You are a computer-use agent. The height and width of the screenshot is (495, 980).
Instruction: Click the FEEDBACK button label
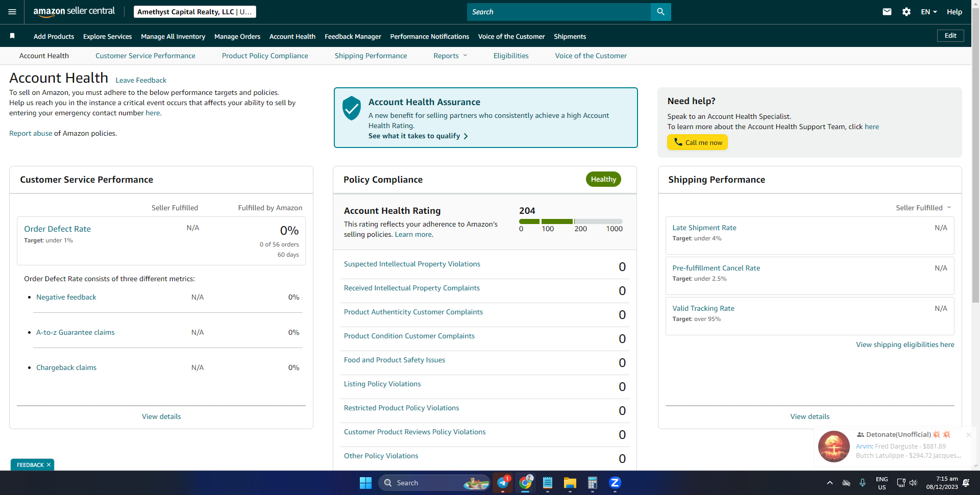click(30, 465)
